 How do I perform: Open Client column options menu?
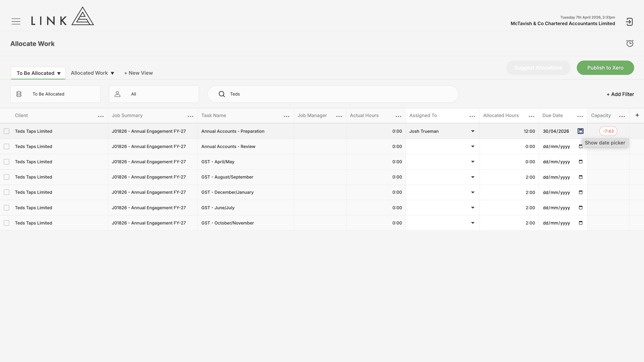pos(101,116)
